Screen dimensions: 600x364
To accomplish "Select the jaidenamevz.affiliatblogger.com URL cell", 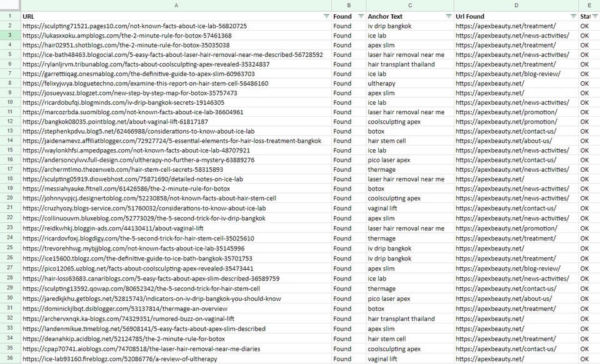I will point(176,140).
